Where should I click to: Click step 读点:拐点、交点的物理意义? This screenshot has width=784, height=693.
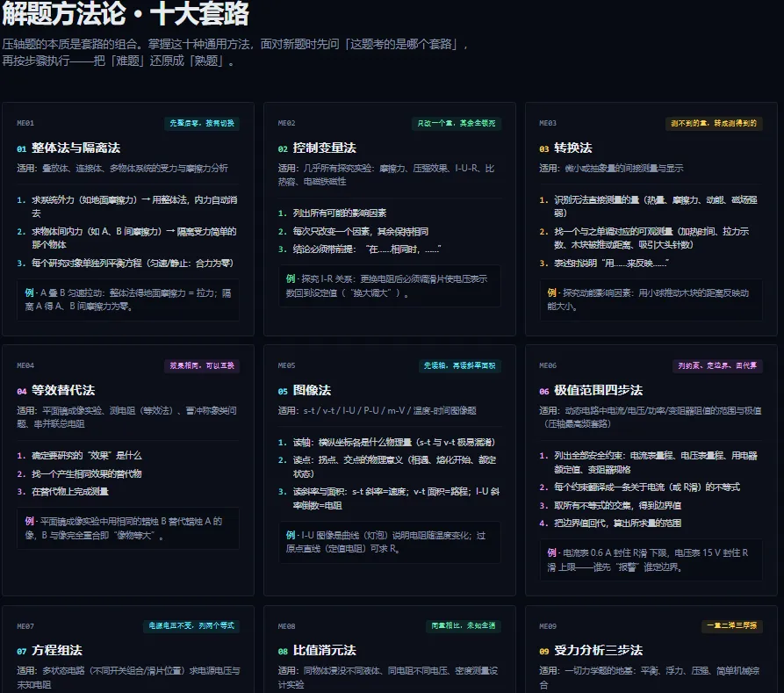tap(387, 466)
